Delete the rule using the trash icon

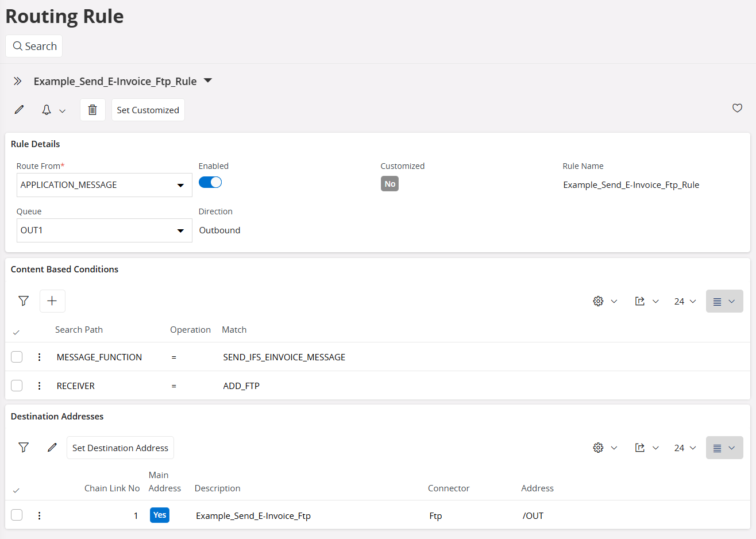(x=92, y=109)
